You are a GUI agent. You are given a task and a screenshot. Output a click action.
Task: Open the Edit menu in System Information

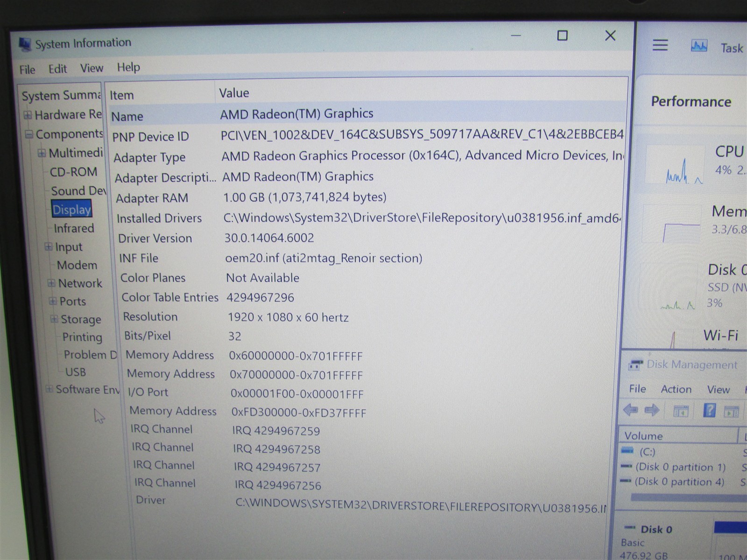pos(57,69)
